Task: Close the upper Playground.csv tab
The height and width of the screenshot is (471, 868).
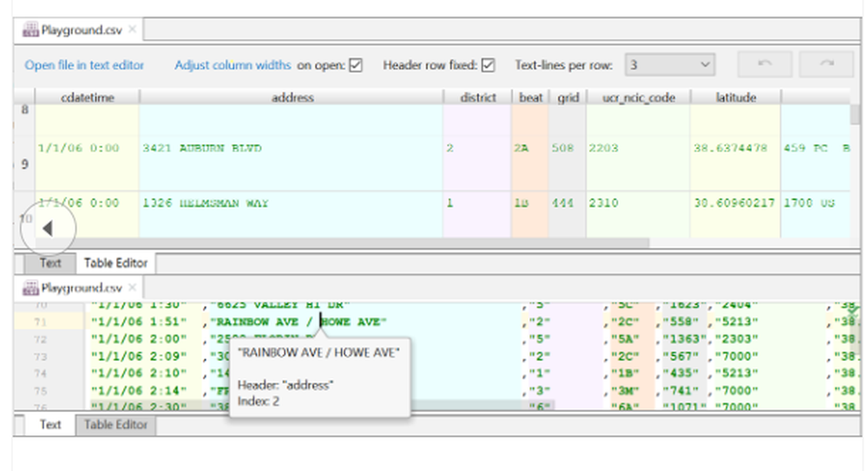Action: [x=132, y=29]
